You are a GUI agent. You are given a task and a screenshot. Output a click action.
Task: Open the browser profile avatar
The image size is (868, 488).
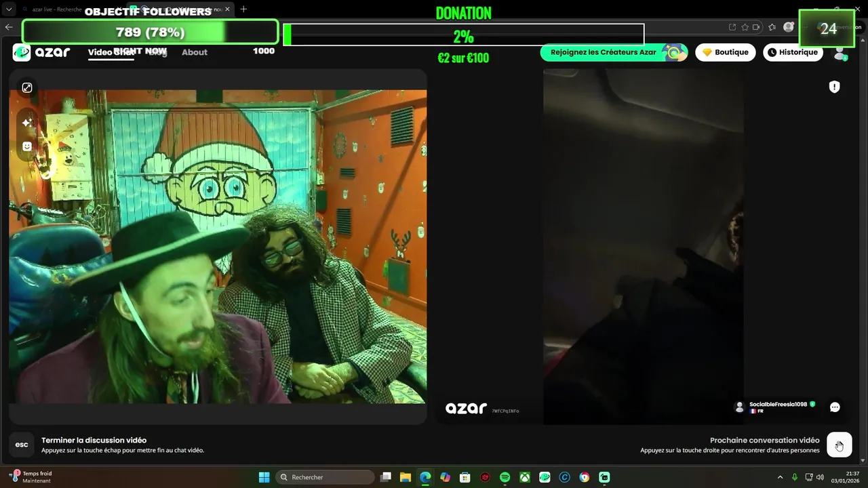click(788, 27)
